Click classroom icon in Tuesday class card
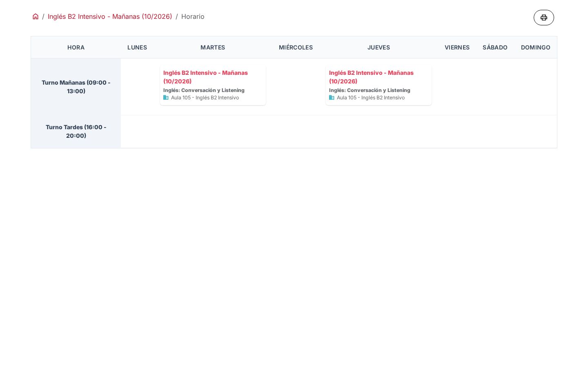 tap(166, 98)
